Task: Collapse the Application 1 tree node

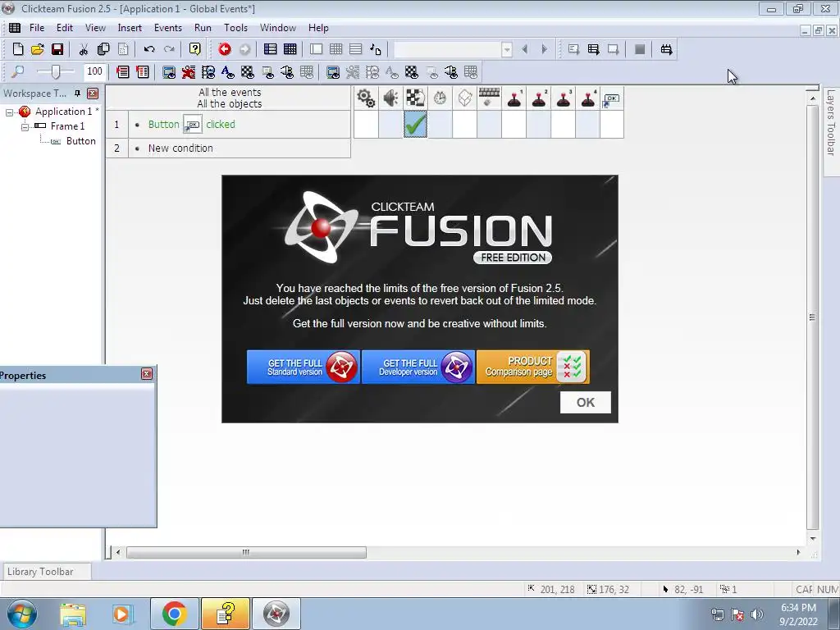Action: coord(9,112)
